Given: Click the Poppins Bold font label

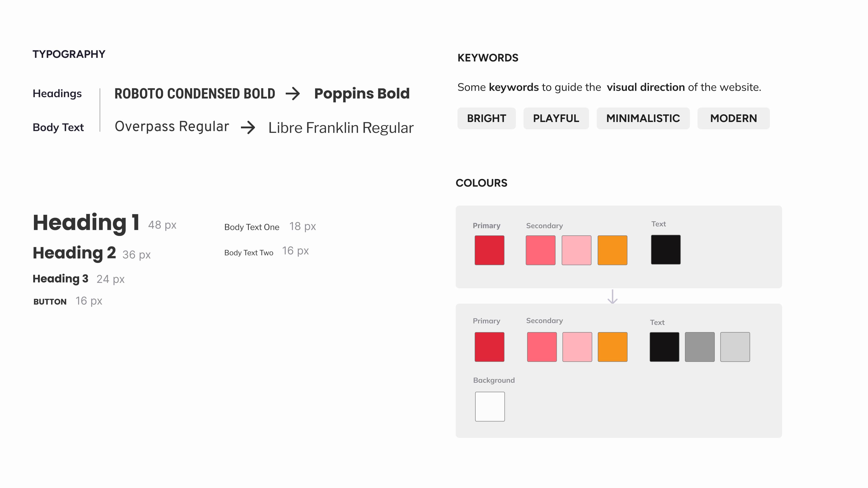Looking at the screenshot, I should (362, 94).
